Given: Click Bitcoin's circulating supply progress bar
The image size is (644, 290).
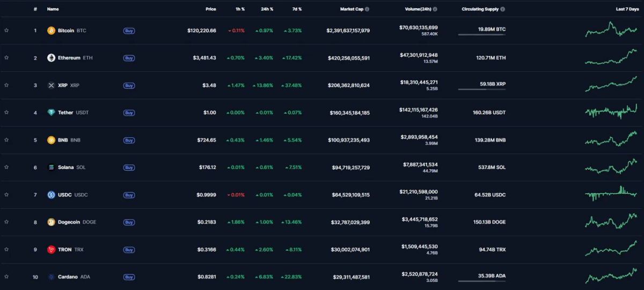Looking at the screenshot, I should (481, 35).
